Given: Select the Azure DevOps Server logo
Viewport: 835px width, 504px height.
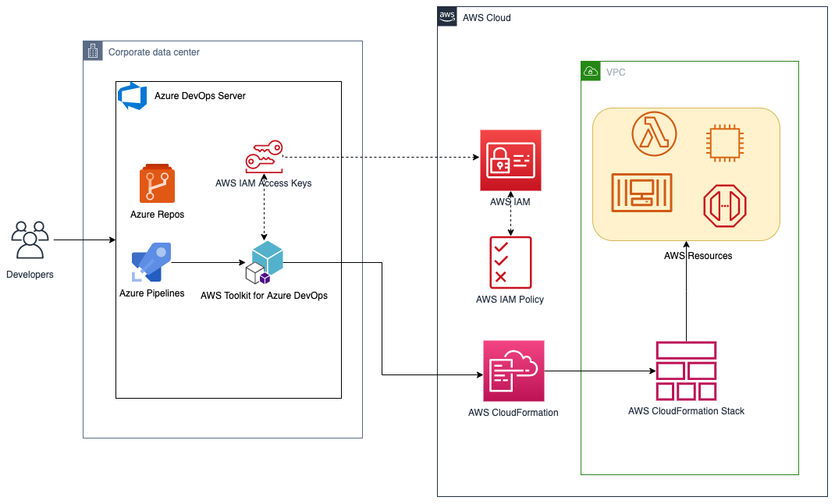Looking at the screenshot, I should coord(132,96).
